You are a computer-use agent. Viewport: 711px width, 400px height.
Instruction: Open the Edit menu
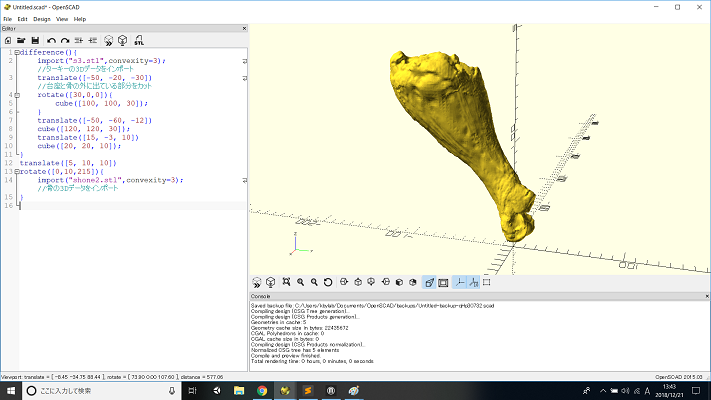tap(22, 19)
